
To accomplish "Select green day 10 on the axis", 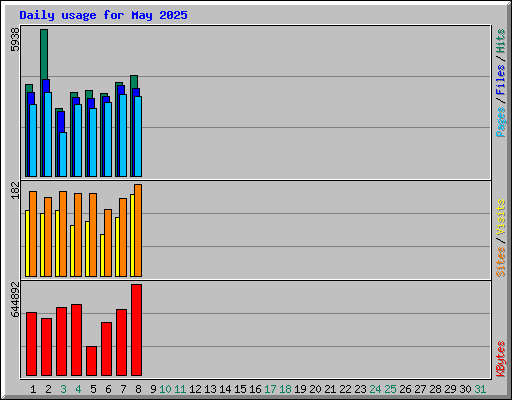I will 165,389.
